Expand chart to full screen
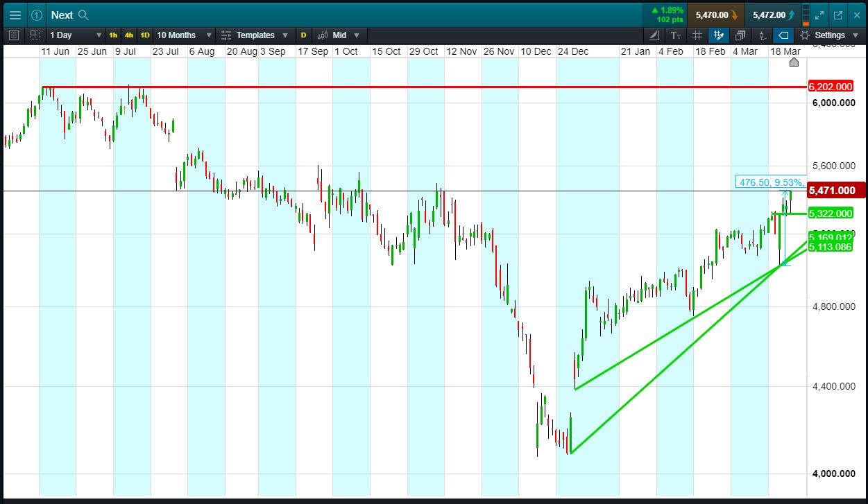 pos(819,15)
